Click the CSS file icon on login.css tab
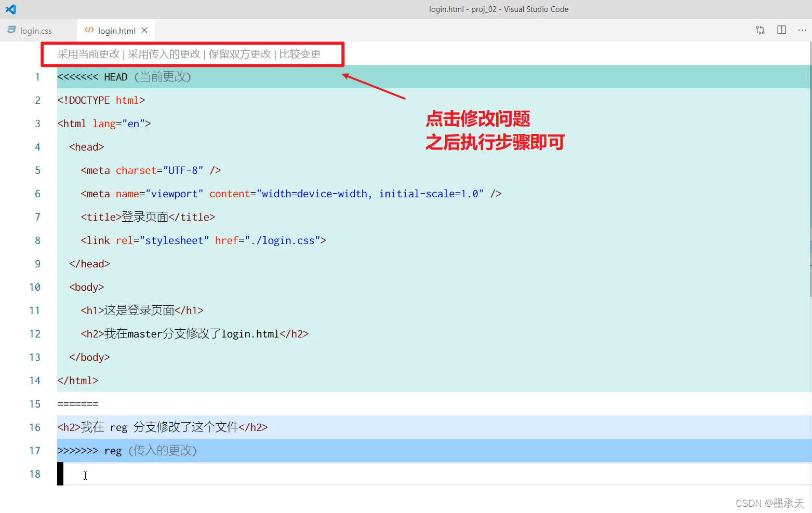 (11, 30)
